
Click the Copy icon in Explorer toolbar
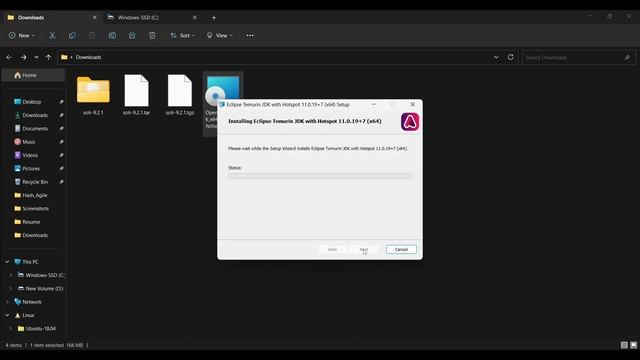point(72,36)
